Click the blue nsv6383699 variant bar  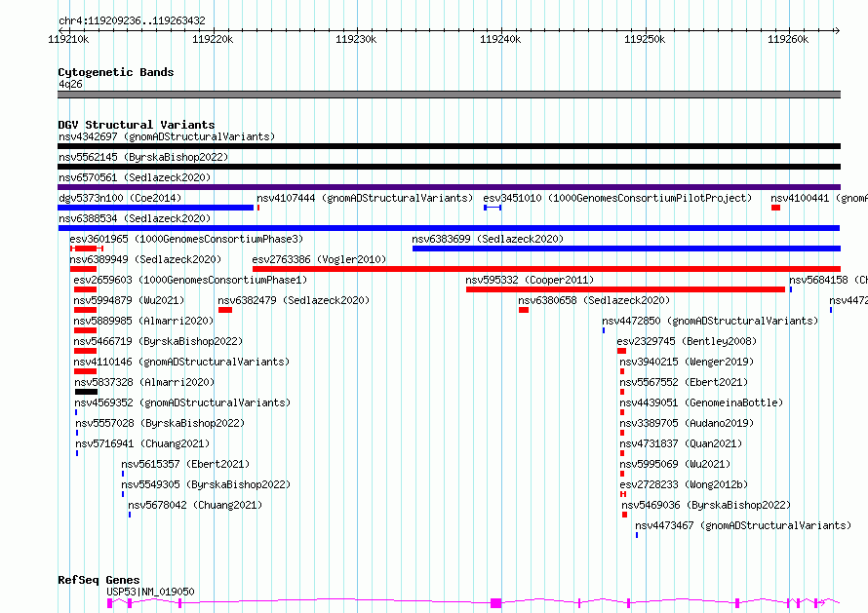tap(627, 249)
